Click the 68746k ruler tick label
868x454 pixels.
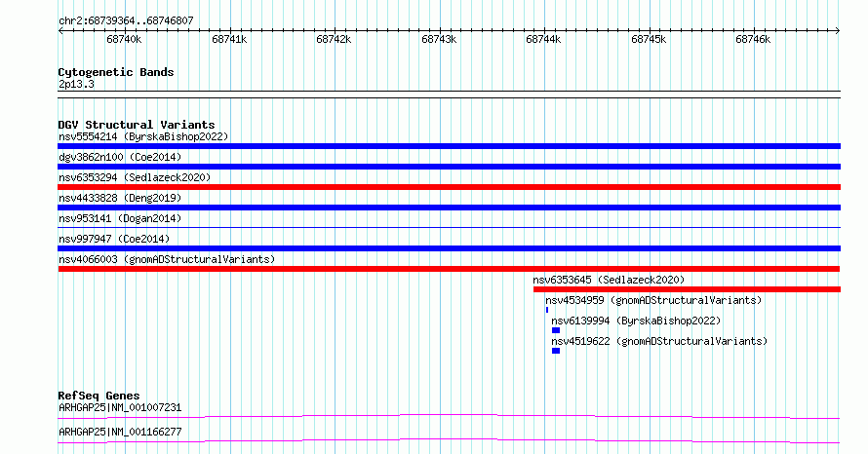(753, 40)
